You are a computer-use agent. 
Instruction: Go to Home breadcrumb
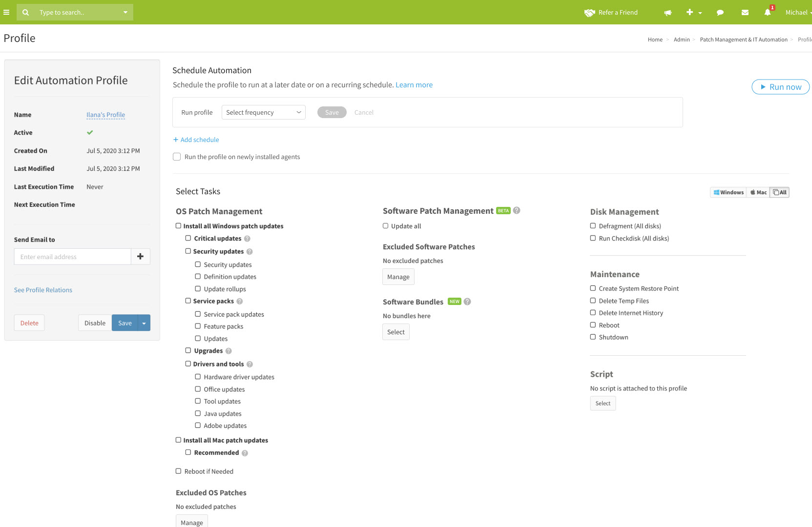click(655, 40)
